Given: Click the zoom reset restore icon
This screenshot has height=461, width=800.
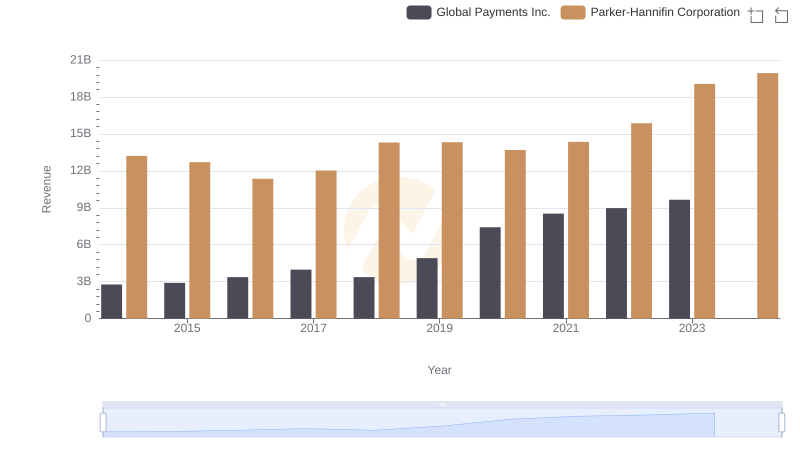Looking at the screenshot, I should (781, 15).
